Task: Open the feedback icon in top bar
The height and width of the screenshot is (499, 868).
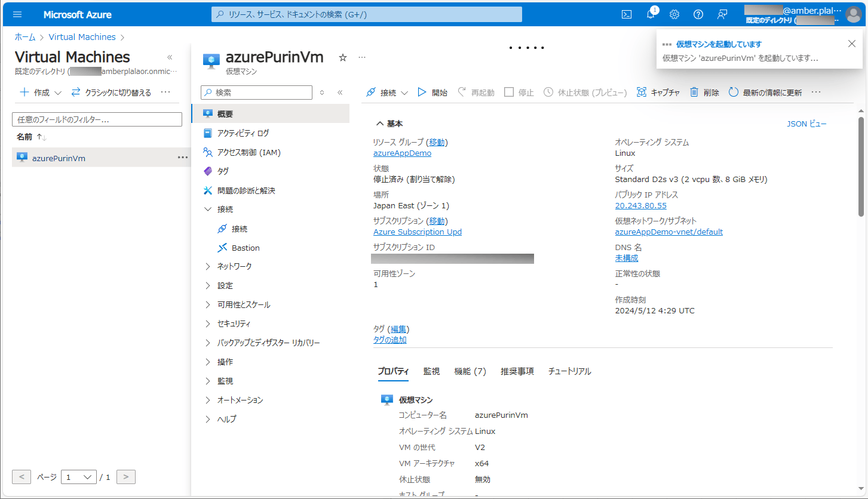Action: [723, 14]
